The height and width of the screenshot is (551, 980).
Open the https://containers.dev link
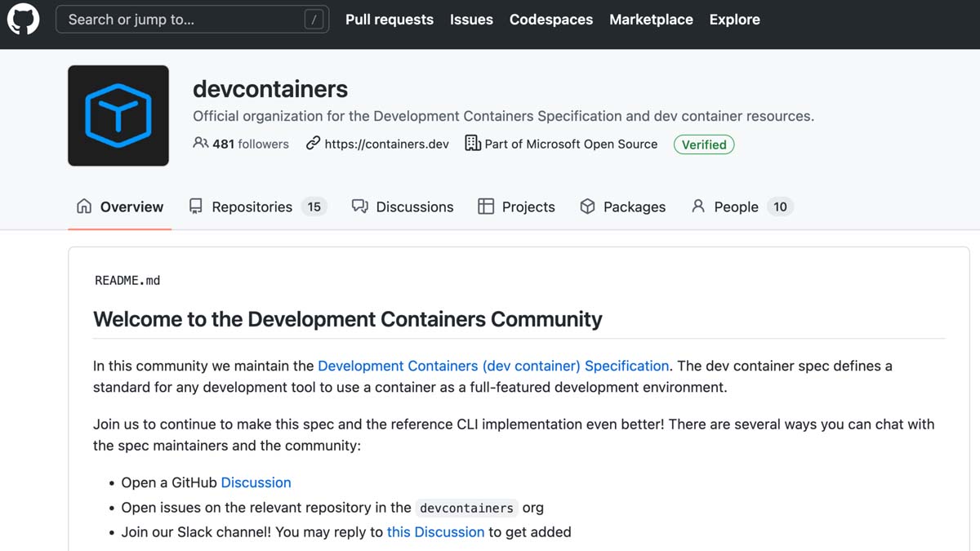tap(387, 144)
